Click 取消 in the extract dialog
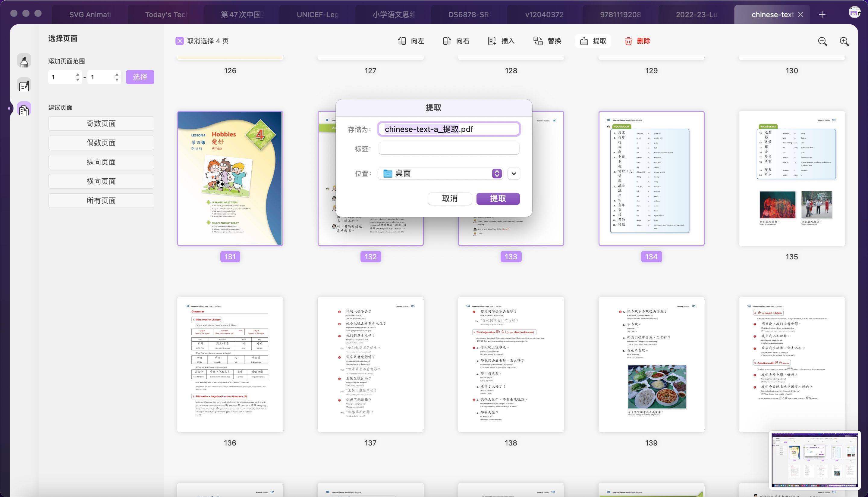The image size is (868, 497). tap(450, 199)
